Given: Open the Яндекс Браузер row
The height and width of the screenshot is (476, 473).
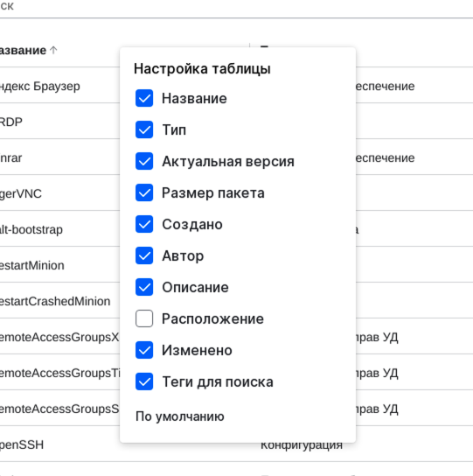Looking at the screenshot, I should coord(39,87).
